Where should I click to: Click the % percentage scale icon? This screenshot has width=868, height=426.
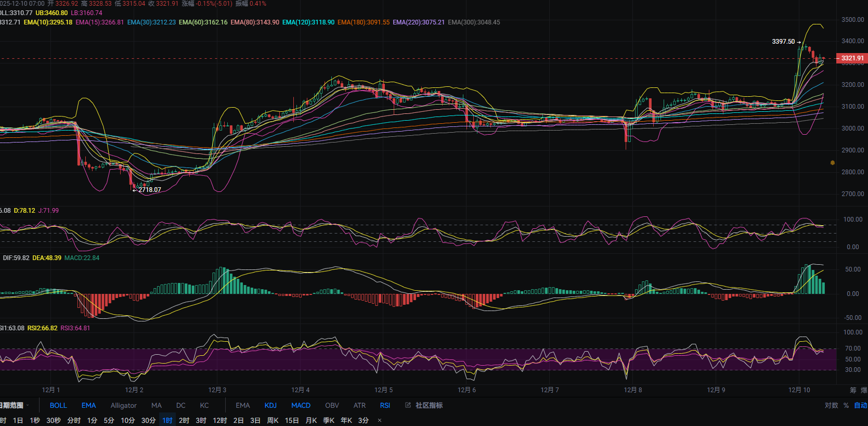pos(846,405)
